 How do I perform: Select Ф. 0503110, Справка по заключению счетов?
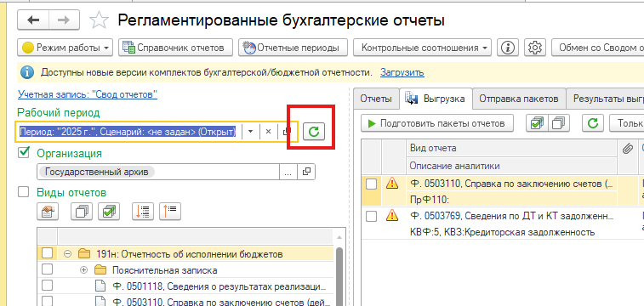[512, 184]
